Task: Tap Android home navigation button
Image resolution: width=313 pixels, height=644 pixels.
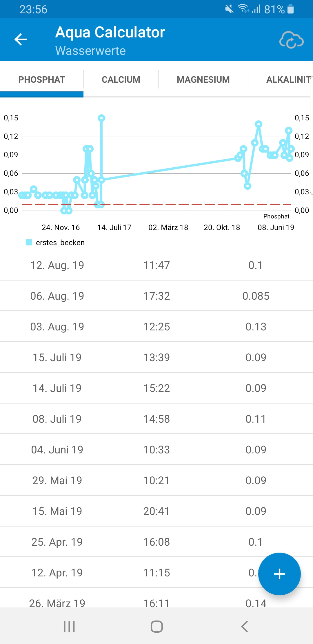Action: click(156, 627)
